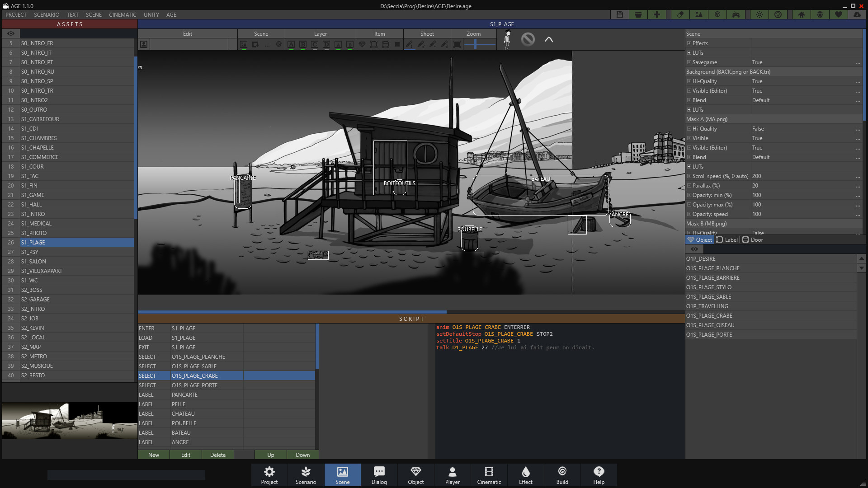Screen dimensions: 868x488
Task: Toggle object list visibility eye on right panel
Action: (694, 249)
